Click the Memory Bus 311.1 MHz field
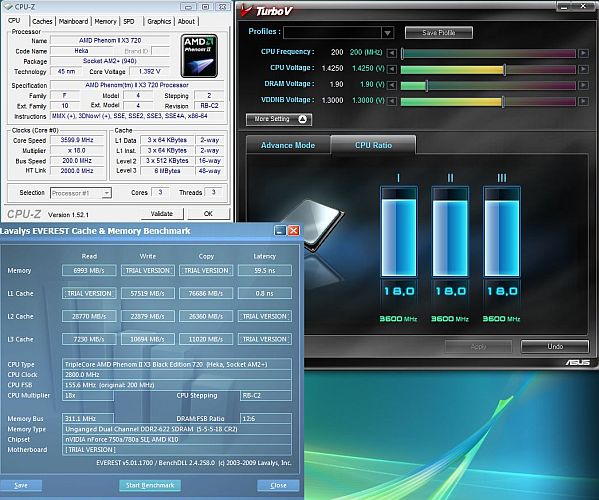 coord(88,419)
